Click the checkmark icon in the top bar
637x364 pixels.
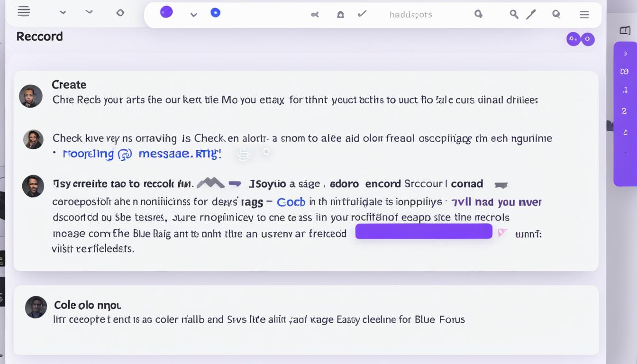pyautogui.click(x=362, y=14)
